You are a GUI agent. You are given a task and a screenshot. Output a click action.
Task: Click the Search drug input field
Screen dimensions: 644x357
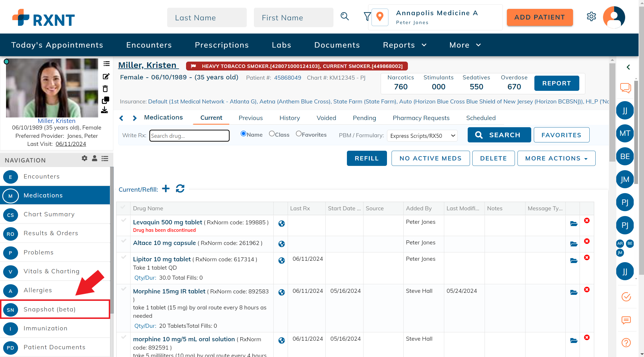[x=189, y=136]
